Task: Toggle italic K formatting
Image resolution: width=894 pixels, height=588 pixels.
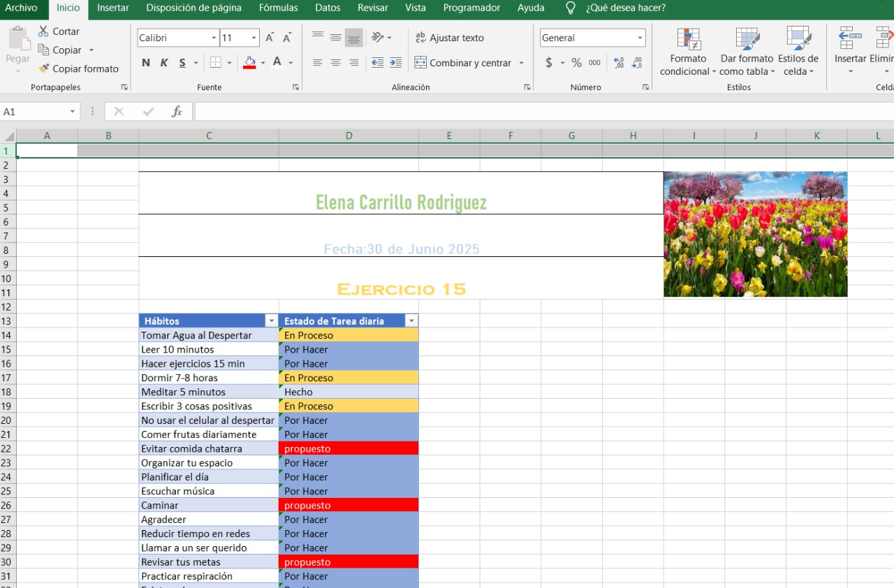Action: (x=164, y=63)
